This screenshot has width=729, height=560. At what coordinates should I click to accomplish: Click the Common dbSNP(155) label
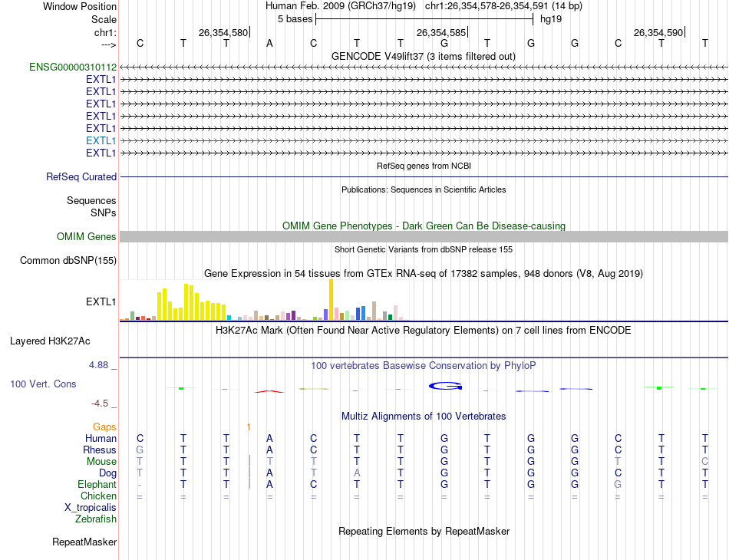click(x=68, y=261)
